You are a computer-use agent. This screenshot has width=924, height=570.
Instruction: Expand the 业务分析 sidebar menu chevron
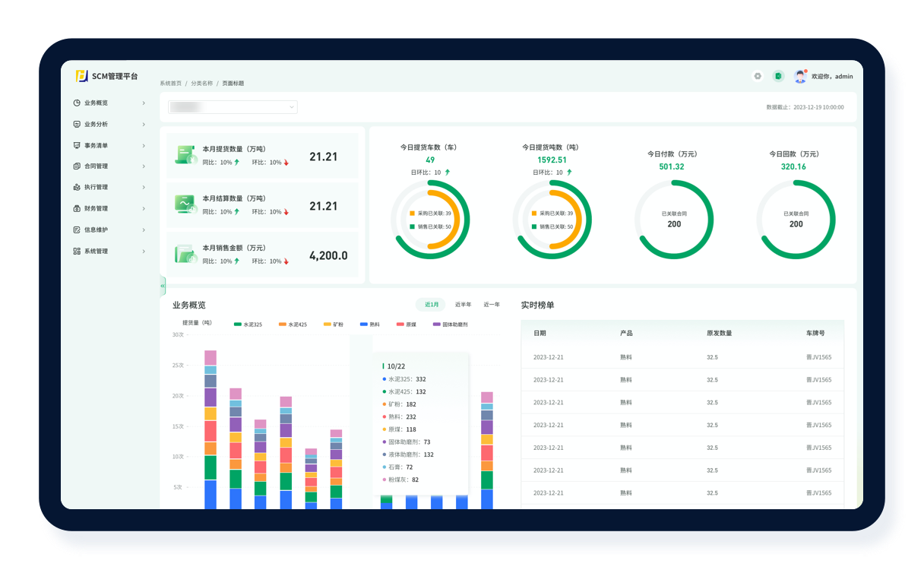(144, 124)
